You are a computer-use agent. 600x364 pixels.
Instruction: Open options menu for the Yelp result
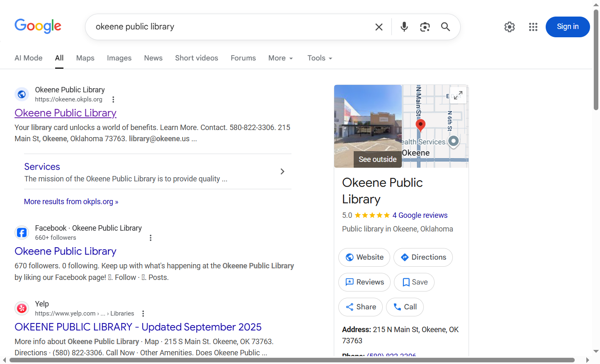[x=143, y=313]
